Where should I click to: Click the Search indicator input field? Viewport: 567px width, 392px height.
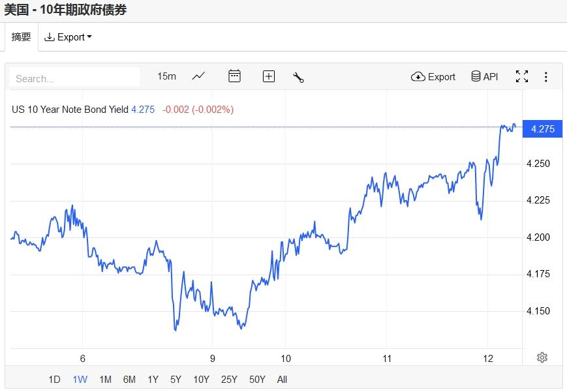[x=74, y=77]
